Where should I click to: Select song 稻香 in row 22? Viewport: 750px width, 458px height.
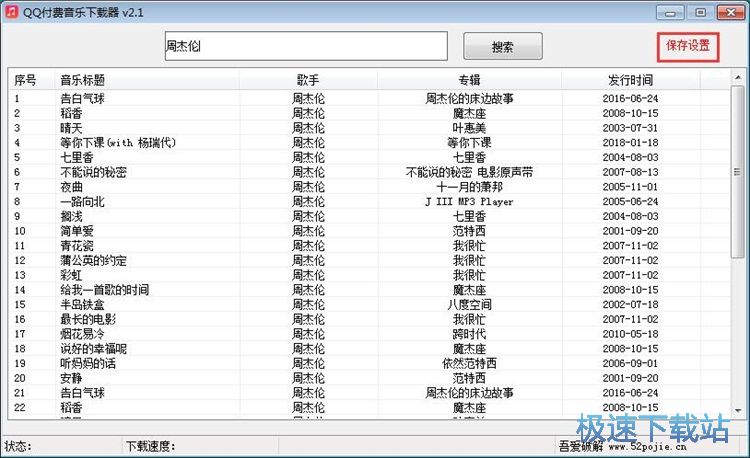(71, 408)
